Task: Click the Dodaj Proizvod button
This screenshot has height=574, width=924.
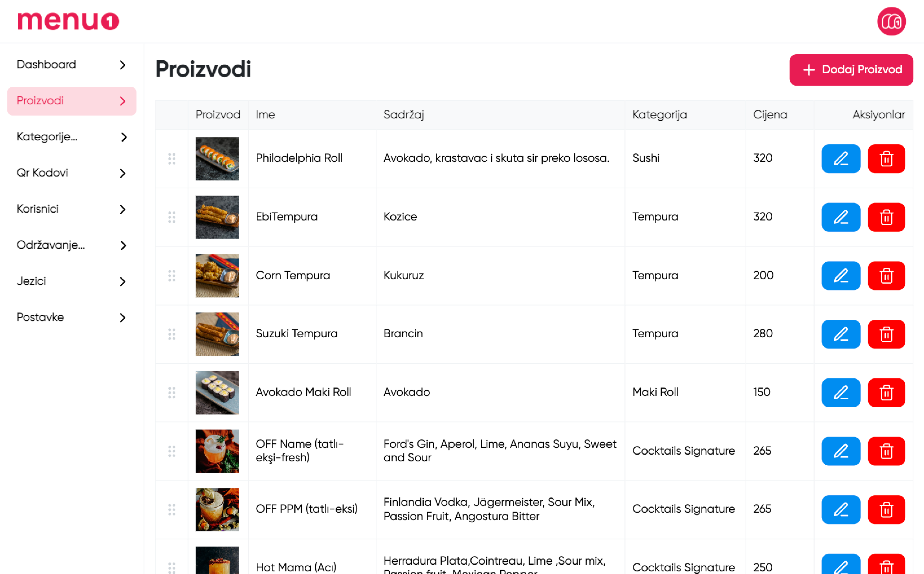Action: 851,70
